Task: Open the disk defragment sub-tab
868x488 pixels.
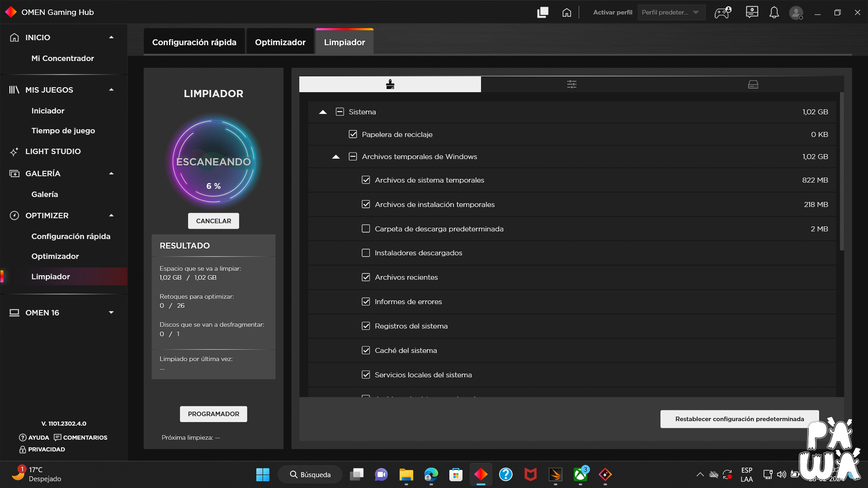Action: 753,84
